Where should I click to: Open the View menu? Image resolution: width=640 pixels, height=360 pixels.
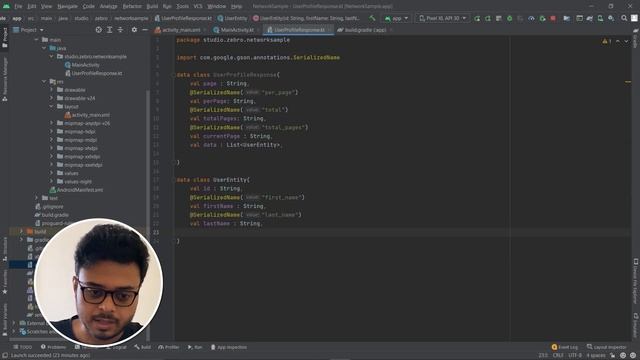click(x=47, y=7)
